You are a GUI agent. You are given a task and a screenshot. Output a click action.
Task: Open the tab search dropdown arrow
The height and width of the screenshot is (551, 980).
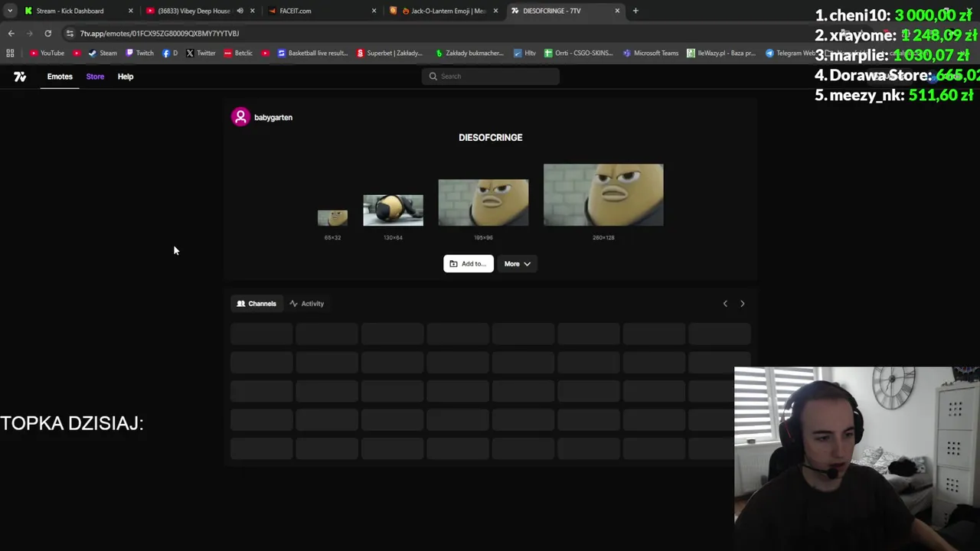(9, 11)
